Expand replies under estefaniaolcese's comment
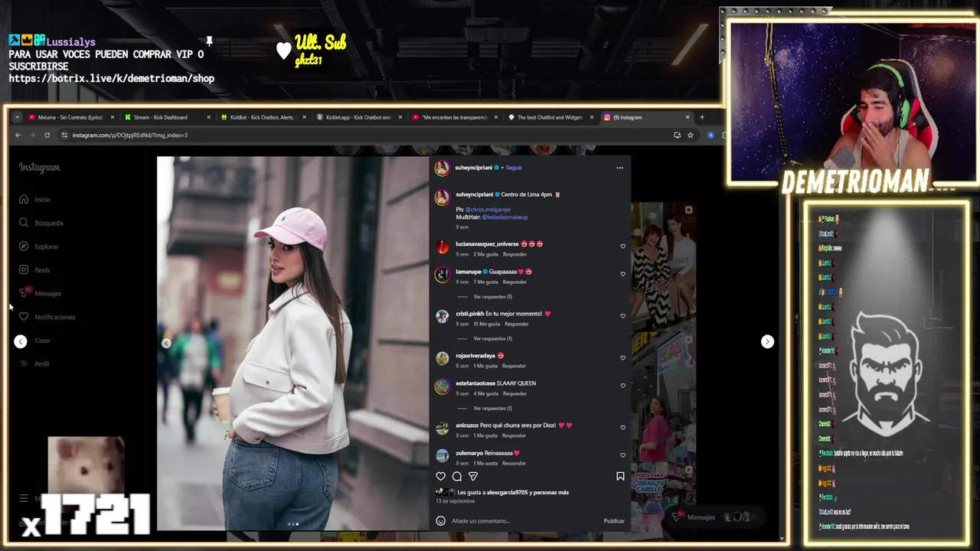Viewport: 980px width, 551px height. tap(492, 408)
